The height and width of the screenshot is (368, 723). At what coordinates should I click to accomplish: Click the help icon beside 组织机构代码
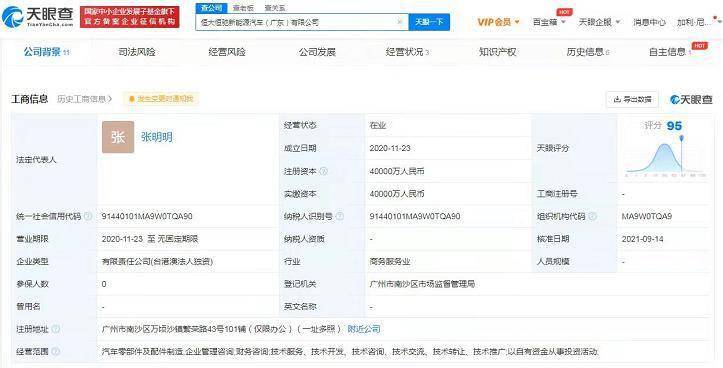pos(593,216)
